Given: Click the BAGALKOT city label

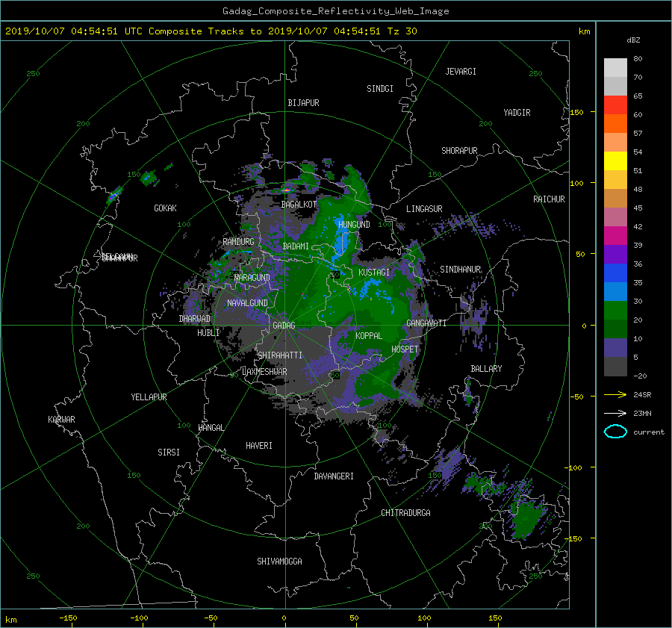Looking at the screenshot, I should click(x=299, y=205).
